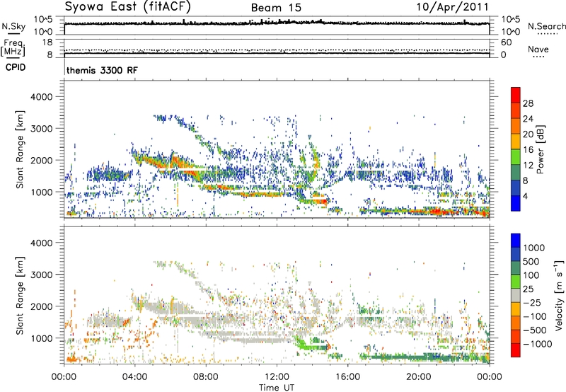This screenshot has width=566, height=392.
Task: Click the 500 label on velocity colorbar
Action: coord(533,262)
